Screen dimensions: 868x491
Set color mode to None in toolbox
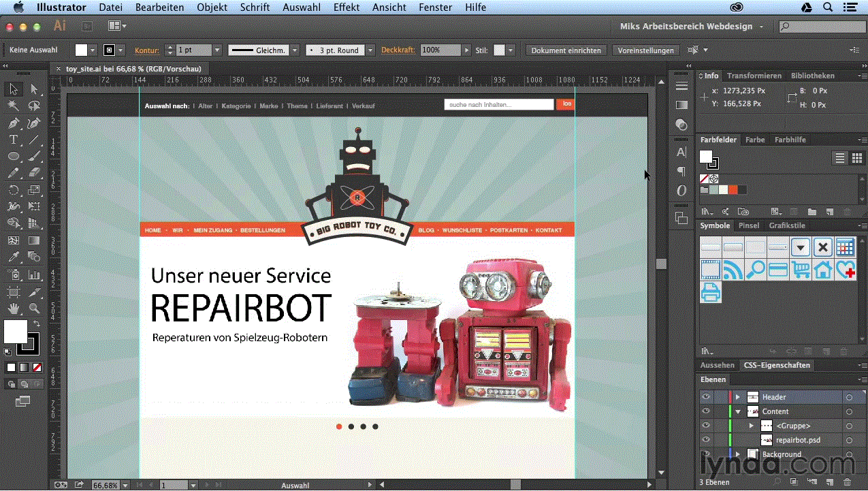[37, 367]
